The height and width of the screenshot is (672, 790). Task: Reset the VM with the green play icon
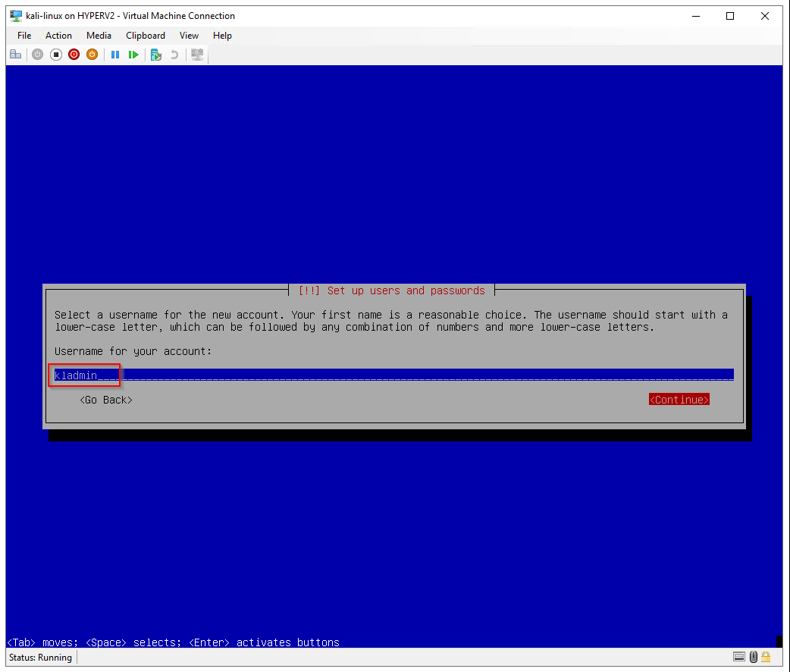[x=133, y=55]
